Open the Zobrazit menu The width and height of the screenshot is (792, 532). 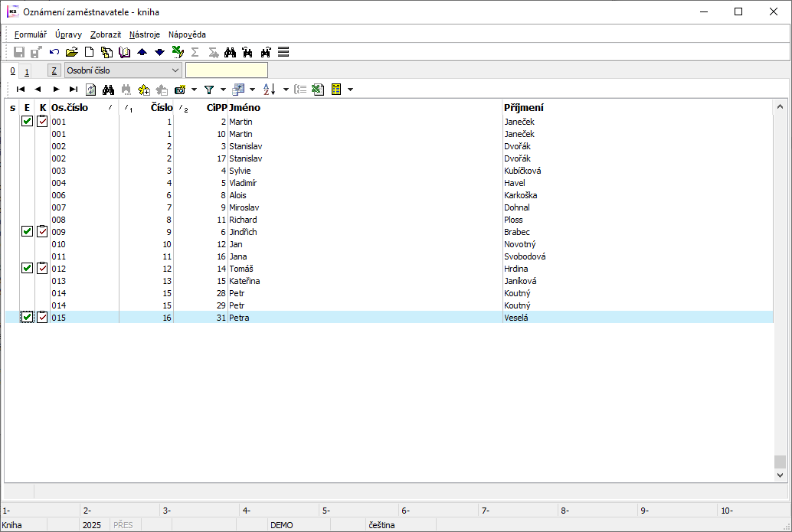pos(106,34)
